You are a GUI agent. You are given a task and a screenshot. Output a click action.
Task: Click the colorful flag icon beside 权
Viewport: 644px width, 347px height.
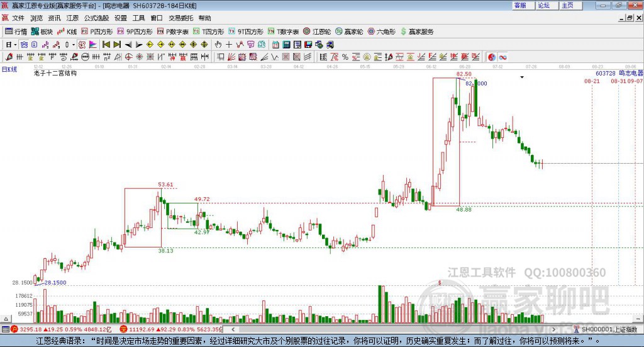93,45
